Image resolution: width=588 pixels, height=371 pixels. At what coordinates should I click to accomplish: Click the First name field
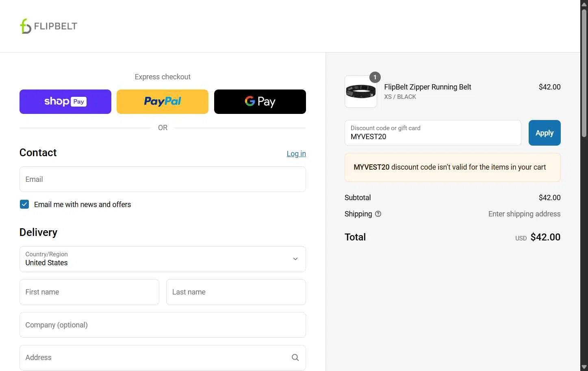[x=89, y=292]
